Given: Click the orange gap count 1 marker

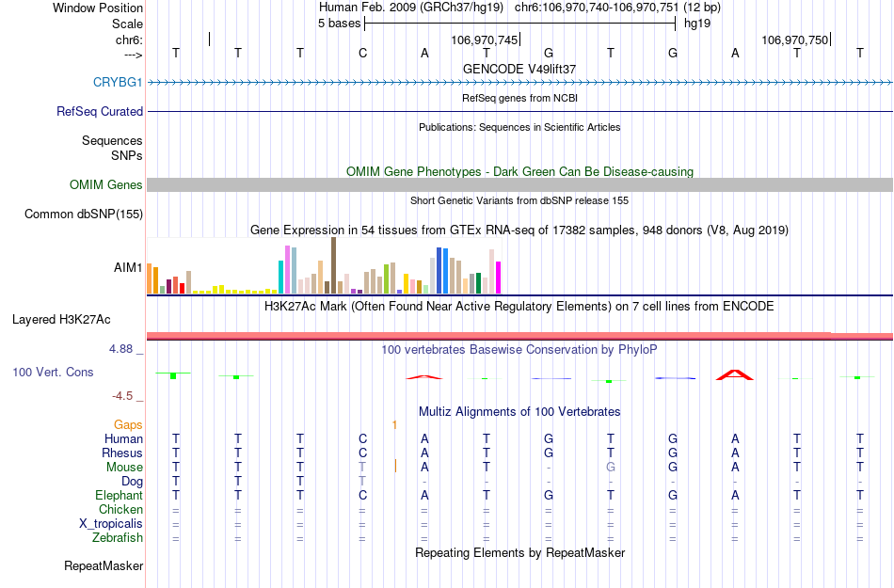Looking at the screenshot, I should click(394, 424).
